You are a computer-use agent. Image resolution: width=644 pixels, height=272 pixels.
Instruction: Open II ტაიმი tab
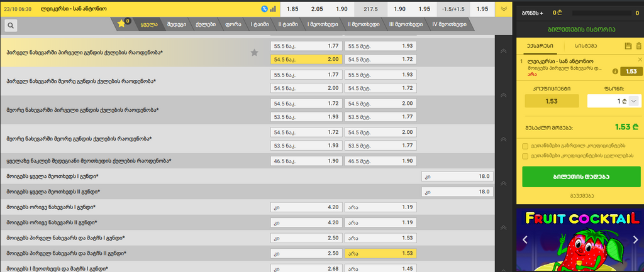tap(288, 24)
